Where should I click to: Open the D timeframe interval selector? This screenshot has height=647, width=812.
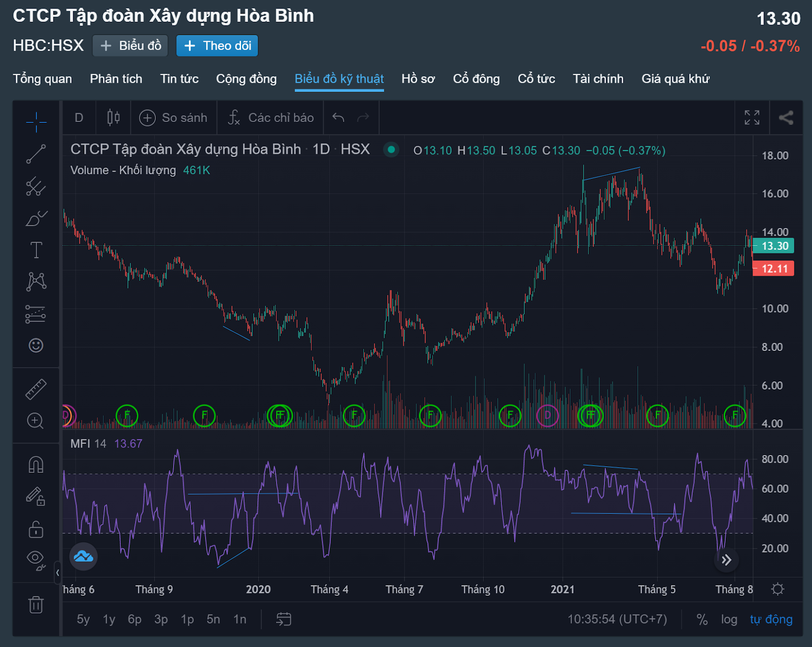click(79, 118)
